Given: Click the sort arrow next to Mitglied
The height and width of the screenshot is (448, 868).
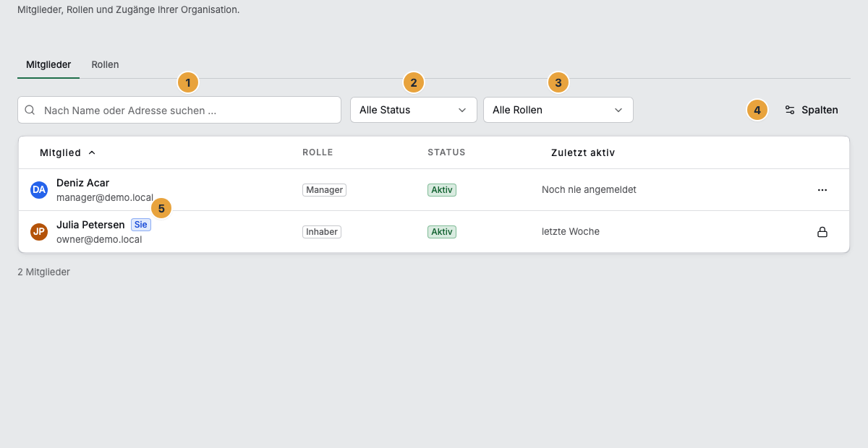Looking at the screenshot, I should click(x=92, y=153).
